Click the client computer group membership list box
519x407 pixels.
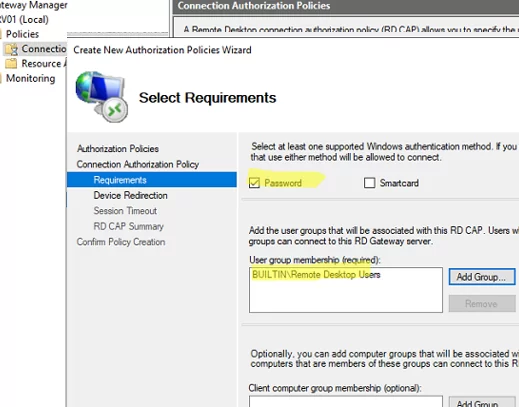pos(346,401)
